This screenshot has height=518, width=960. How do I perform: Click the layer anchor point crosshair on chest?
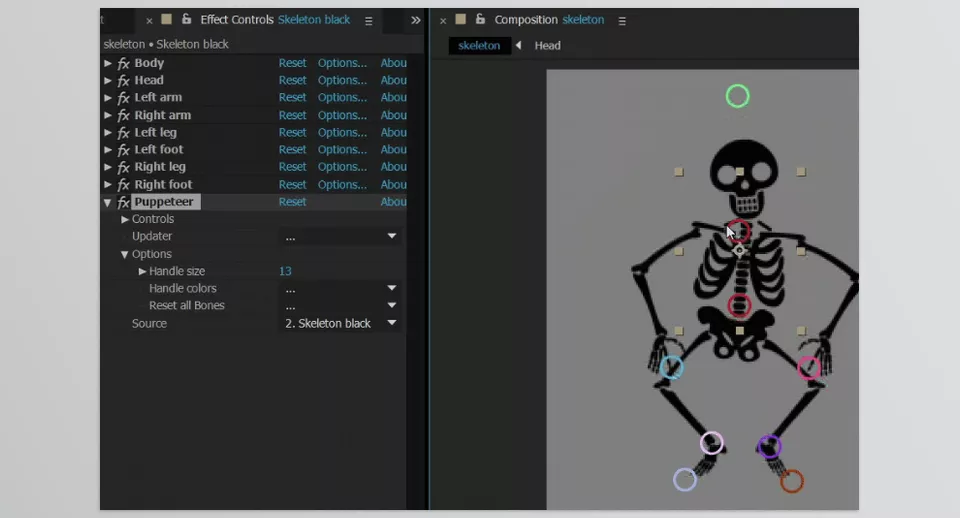[740, 250]
